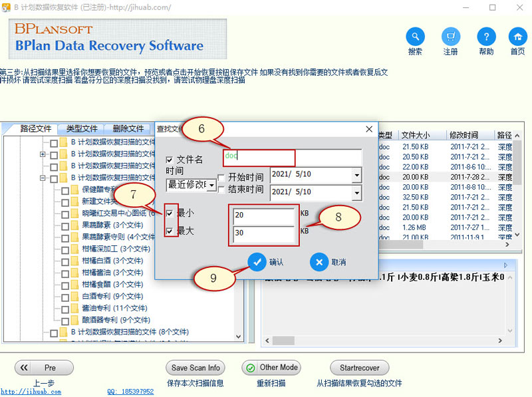
Task: Check the 酿酒器专利 folder checkbox
Action: (x=65, y=321)
